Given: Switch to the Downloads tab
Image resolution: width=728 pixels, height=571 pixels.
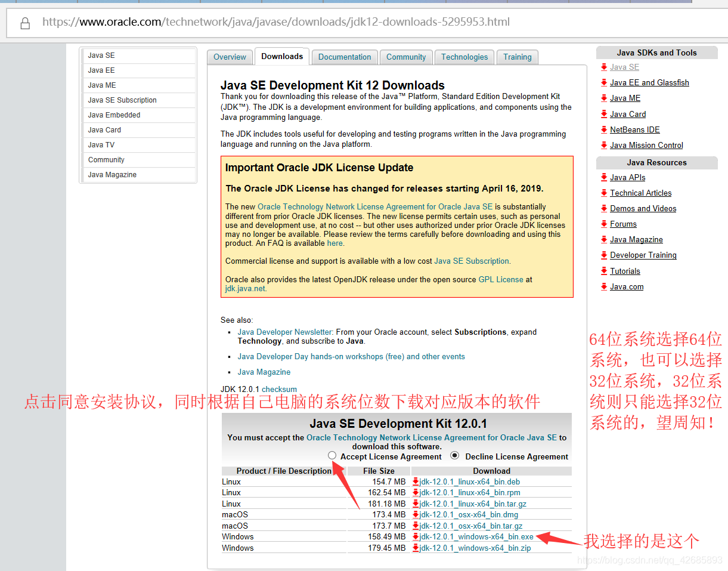Looking at the screenshot, I should pyautogui.click(x=282, y=56).
